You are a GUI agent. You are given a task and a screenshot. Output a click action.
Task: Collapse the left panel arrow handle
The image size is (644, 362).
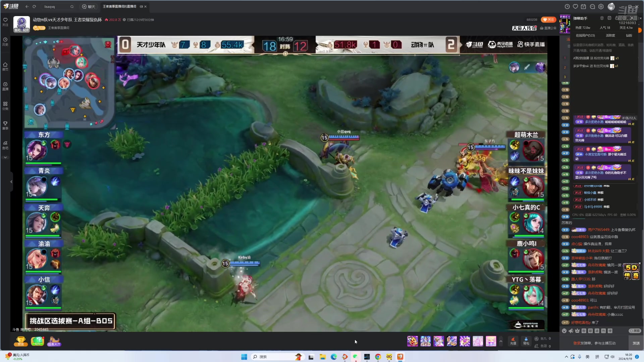(x=11, y=182)
